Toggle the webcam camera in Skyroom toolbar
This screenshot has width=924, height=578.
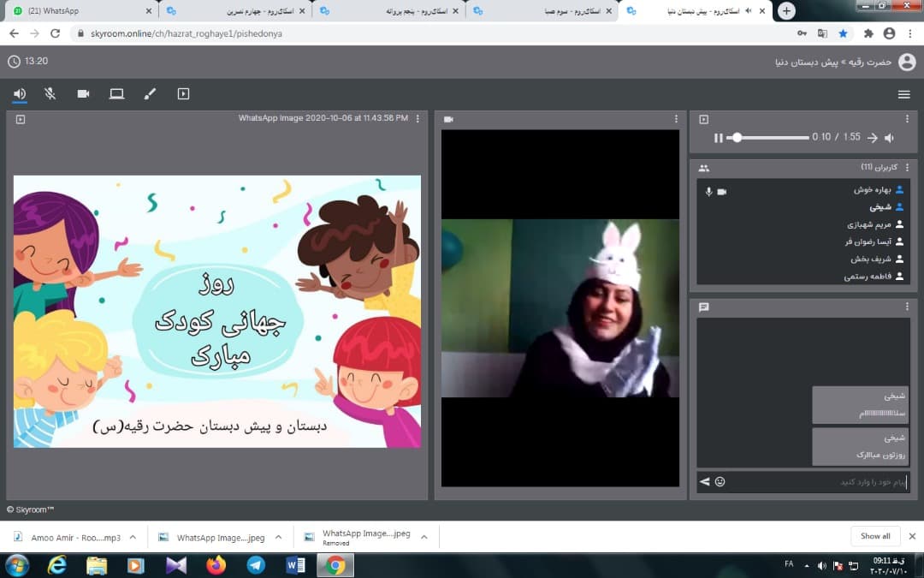83,94
